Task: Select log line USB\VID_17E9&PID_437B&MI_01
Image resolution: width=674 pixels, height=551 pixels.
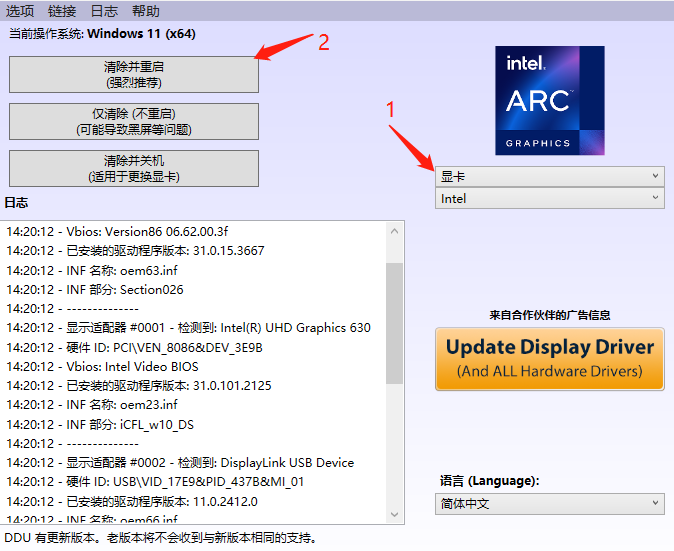Action: (155, 482)
